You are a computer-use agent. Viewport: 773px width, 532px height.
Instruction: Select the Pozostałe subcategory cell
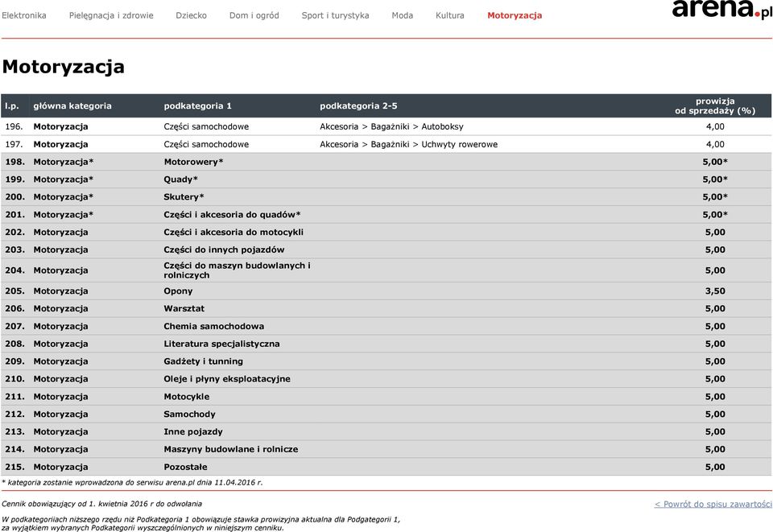pos(185,467)
